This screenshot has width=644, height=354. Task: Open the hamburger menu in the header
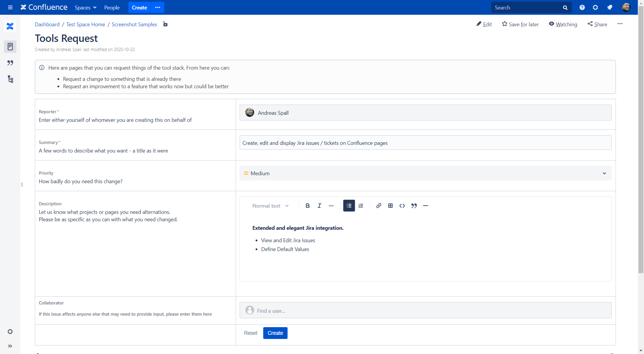(x=10, y=7)
